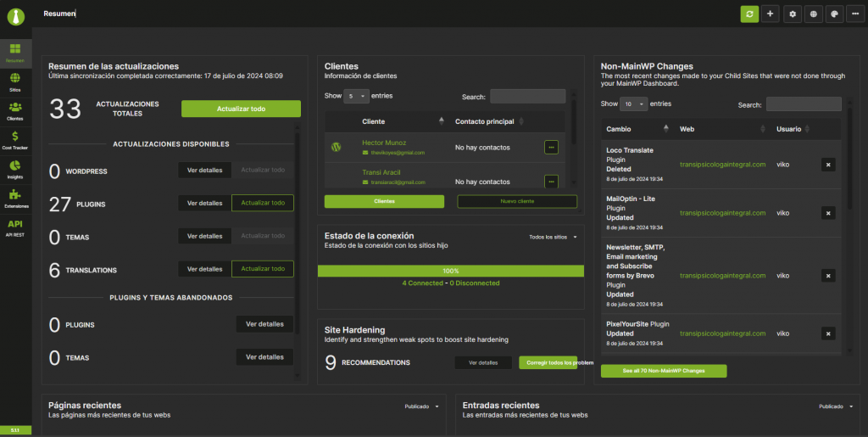Click the plus add icon in top bar
Image resolution: width=868 pixels, height=437 pixels.
770,14
